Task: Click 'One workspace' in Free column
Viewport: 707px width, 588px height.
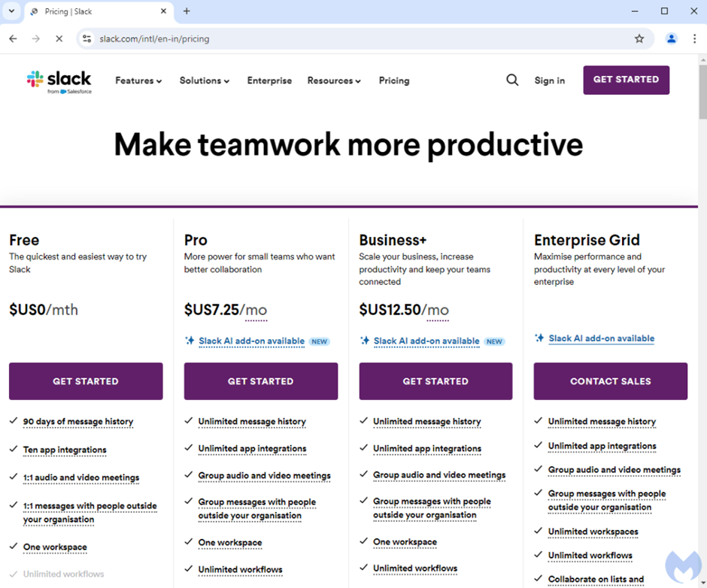Action: pyautogui.click(x=55, y=547)
